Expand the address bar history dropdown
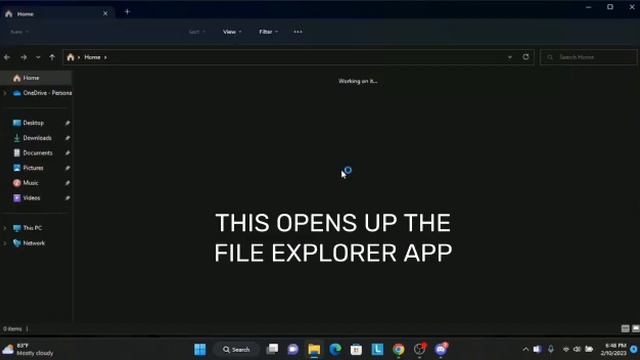 pos(510,57)
